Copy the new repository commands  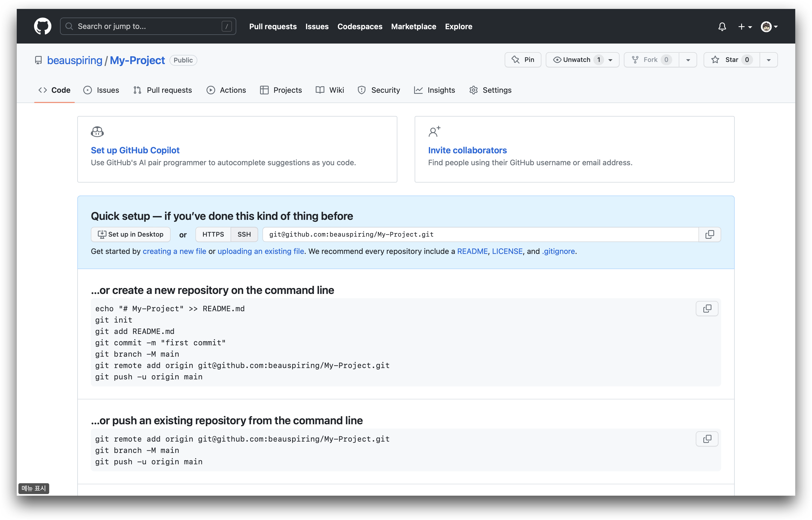707,308
